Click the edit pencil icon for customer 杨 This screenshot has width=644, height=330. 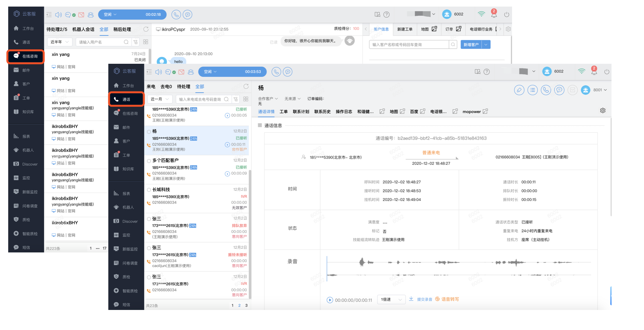point(519,90)
